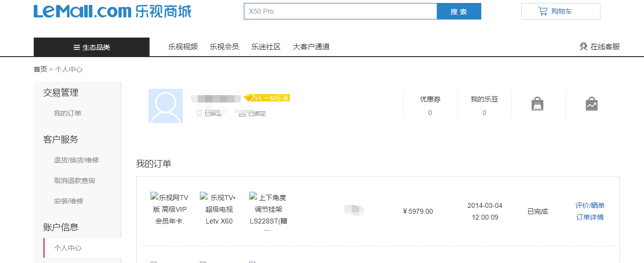This screenshot has height=263, width=644.
Task: Click the headset customer service icon
Action: coord(583,47)
